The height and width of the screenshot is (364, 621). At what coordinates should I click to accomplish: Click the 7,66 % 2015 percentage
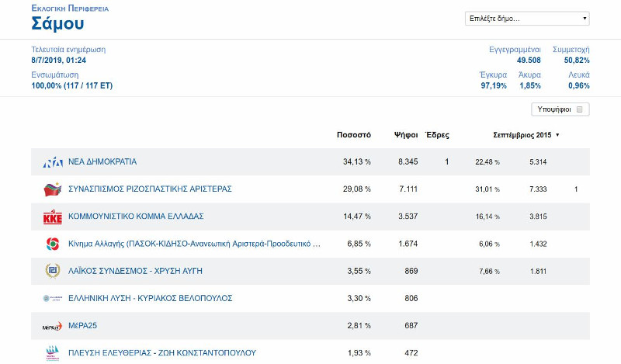tap(490, 272)
